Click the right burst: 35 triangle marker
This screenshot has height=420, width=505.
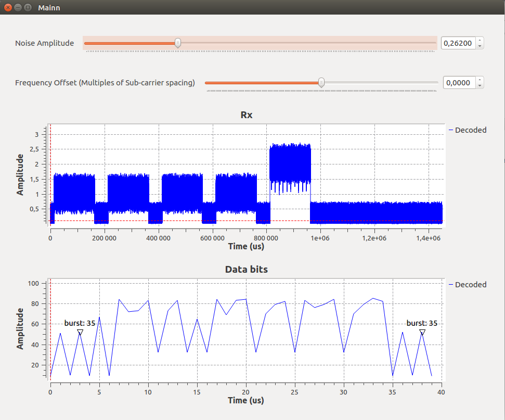(x=422, y=332)
